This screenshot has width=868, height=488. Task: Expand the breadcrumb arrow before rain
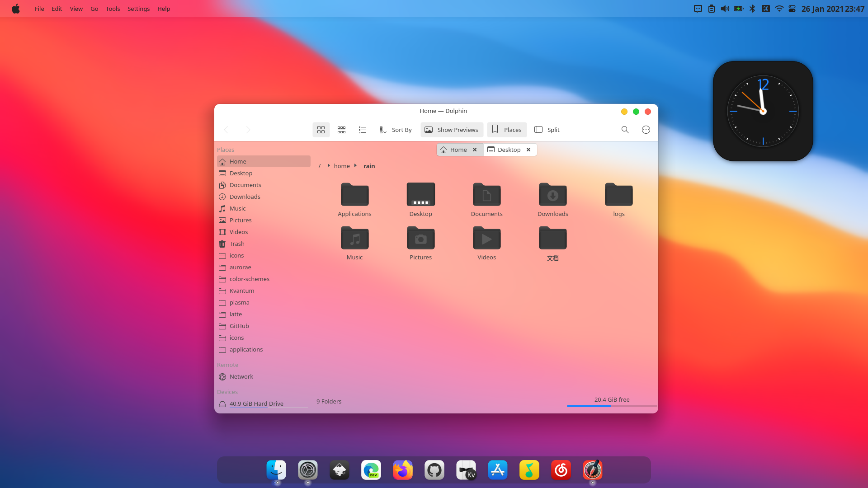[x=356, y=165]
